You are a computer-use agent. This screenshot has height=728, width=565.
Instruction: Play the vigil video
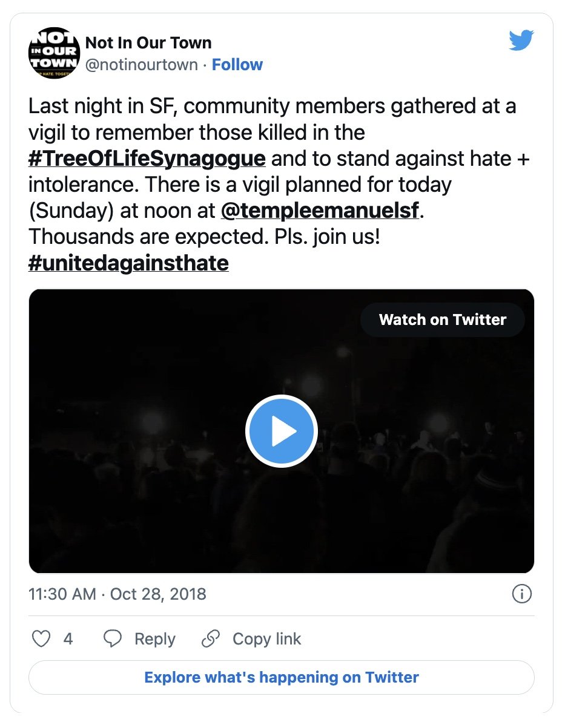pyautogui.click(x=282, y=431)
